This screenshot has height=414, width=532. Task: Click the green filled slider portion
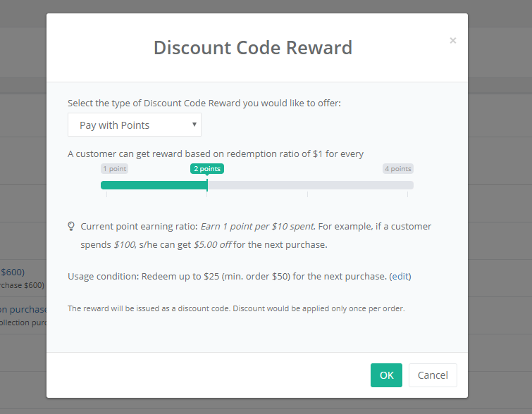[x=154, y=185]
